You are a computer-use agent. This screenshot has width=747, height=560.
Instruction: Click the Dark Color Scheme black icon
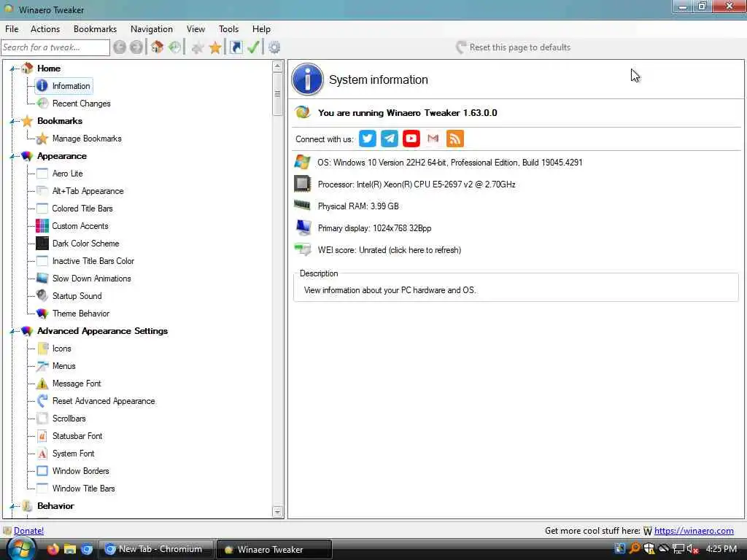(42, 244)
